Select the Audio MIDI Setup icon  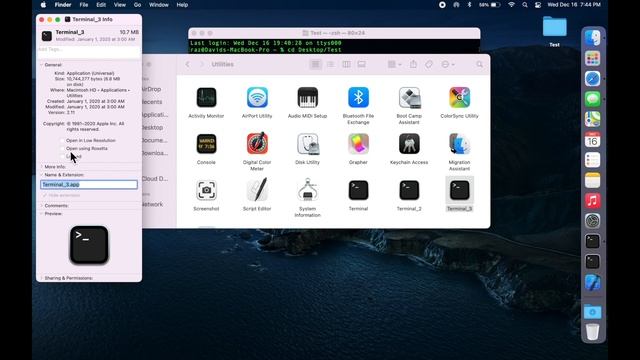pyautogui.click(x=307, y=98)
